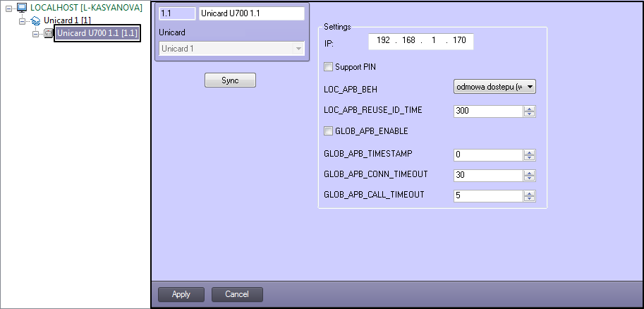
Task: Select Unicard 1 [1] tree item
Action: [x=67, y=20]
